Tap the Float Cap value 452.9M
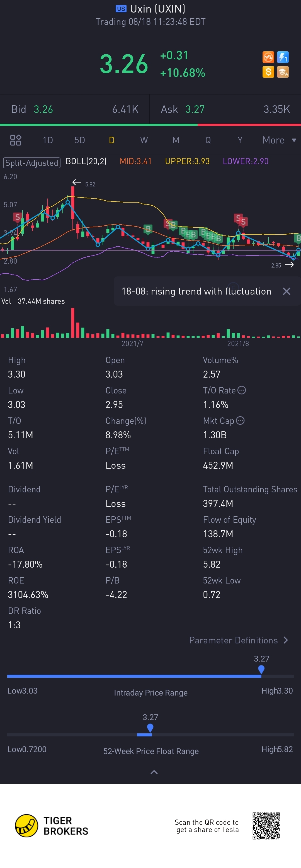This screenshot has height=868, width=301. coord(218,465)
